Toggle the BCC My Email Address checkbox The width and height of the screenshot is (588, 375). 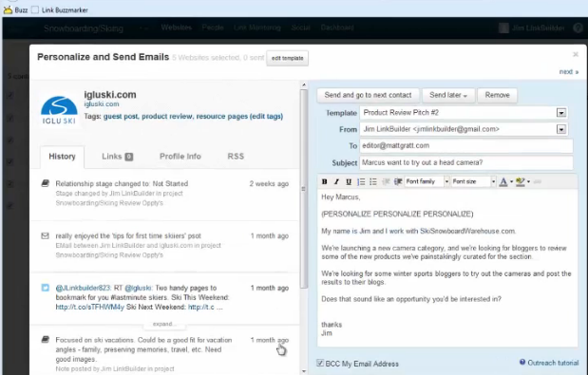tap(320, 363)
